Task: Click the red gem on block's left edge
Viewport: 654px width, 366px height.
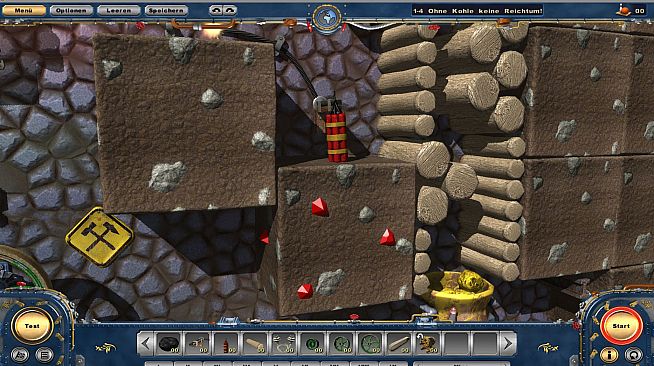Action: pyautogui.click(x=265, y=237)
